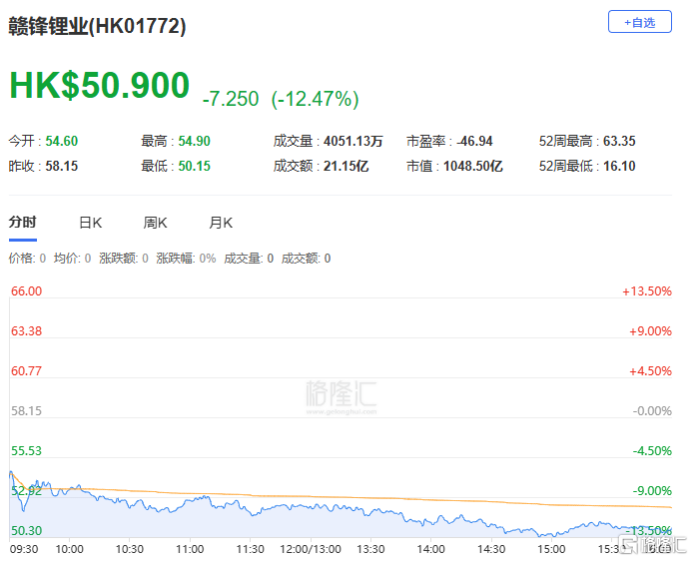This screenshot has height=561, width=693.
Task: Click the +自选 add to watchlist button
Action: click(x=639, y=21)
